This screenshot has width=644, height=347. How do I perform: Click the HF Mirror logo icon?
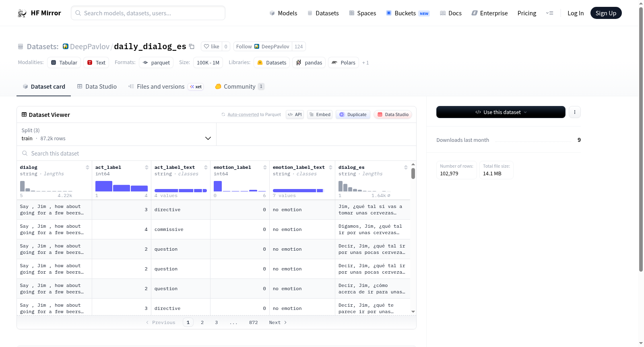click(22, 13)
